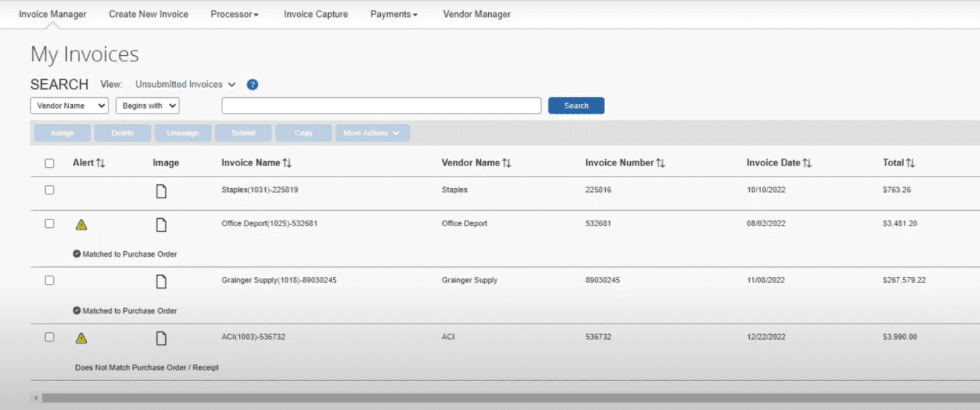Click left arrow of horizontal scrollbar
The height and width of the screenshot is (410, 980).
pos(36,398)
